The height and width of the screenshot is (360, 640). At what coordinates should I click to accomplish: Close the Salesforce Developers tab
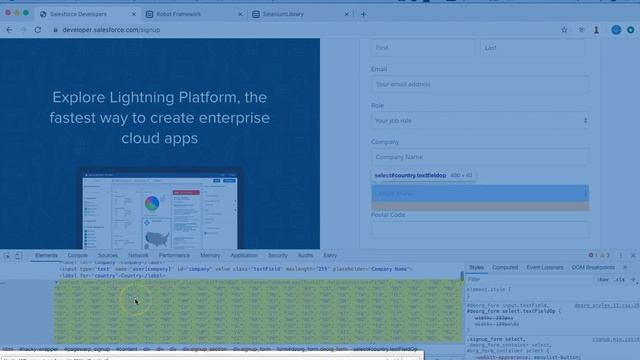pos(133,14)
